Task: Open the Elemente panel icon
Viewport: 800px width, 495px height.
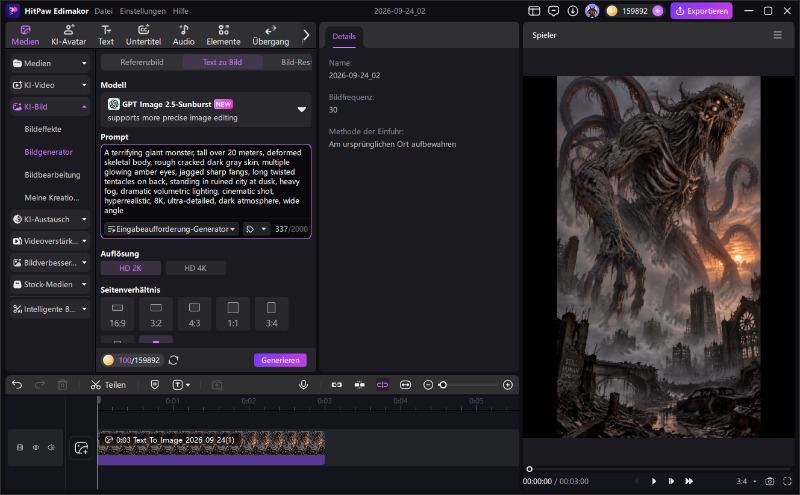Action: 223,35
